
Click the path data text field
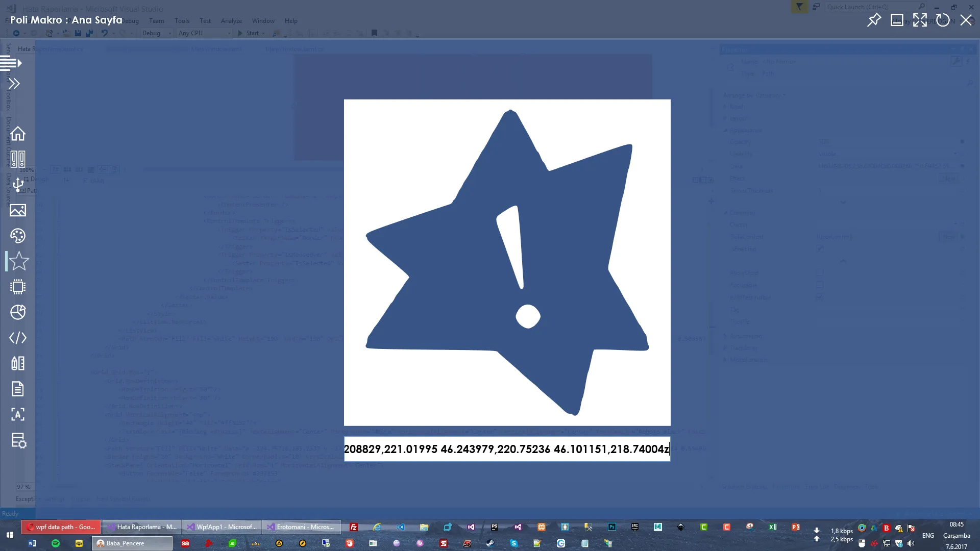(507, 449)
